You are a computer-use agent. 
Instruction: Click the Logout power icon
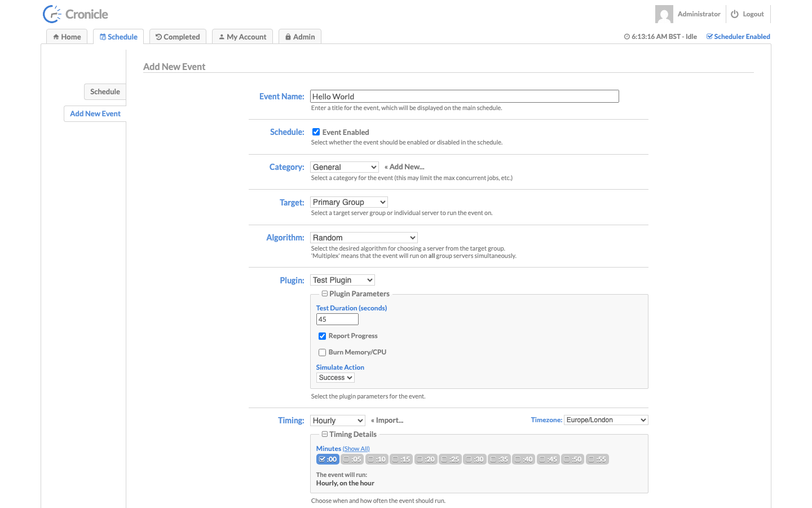coord(735,14)
